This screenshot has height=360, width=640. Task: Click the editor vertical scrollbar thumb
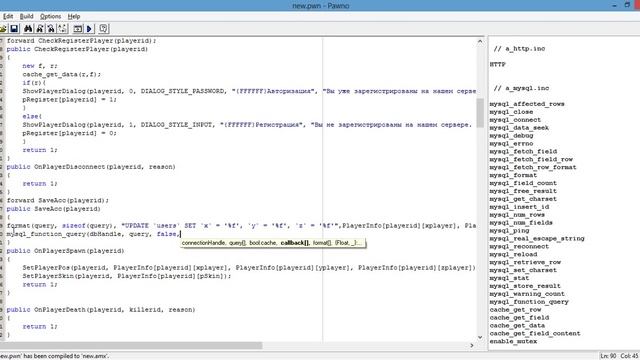pos(480,113)
